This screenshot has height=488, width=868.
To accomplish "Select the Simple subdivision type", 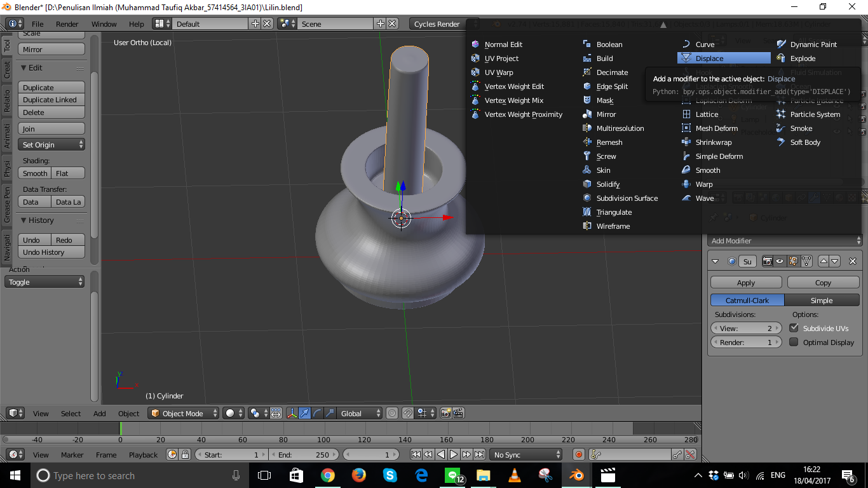I will [822, 300].
